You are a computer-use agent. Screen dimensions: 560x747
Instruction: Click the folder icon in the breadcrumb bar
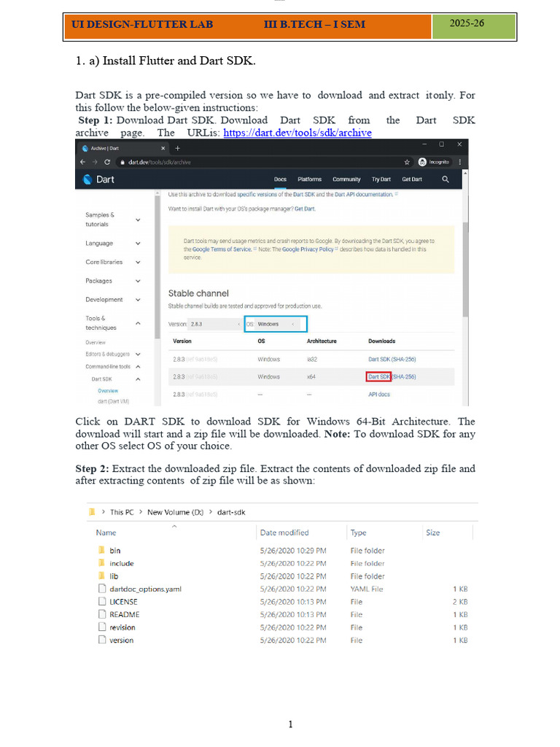point(92,512)
